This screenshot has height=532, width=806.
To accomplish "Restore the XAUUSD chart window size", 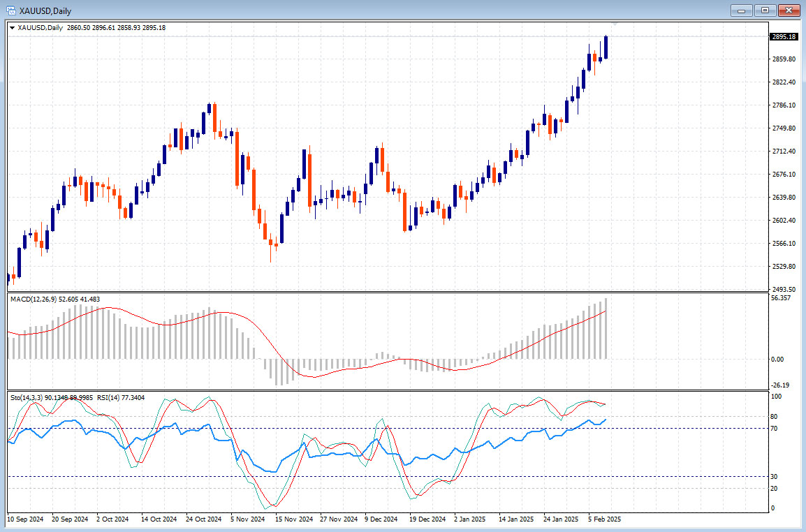I will (x=764, y=10).
